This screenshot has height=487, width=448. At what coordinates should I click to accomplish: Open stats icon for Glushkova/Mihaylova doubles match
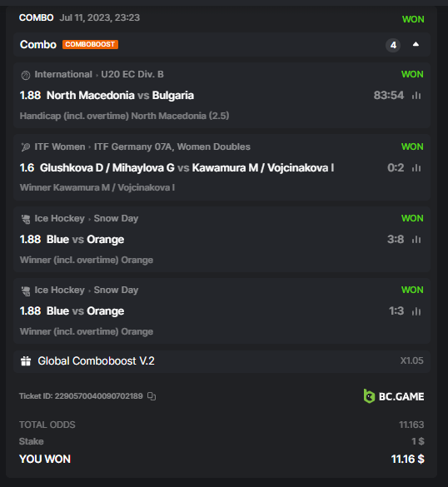[416, 168]
